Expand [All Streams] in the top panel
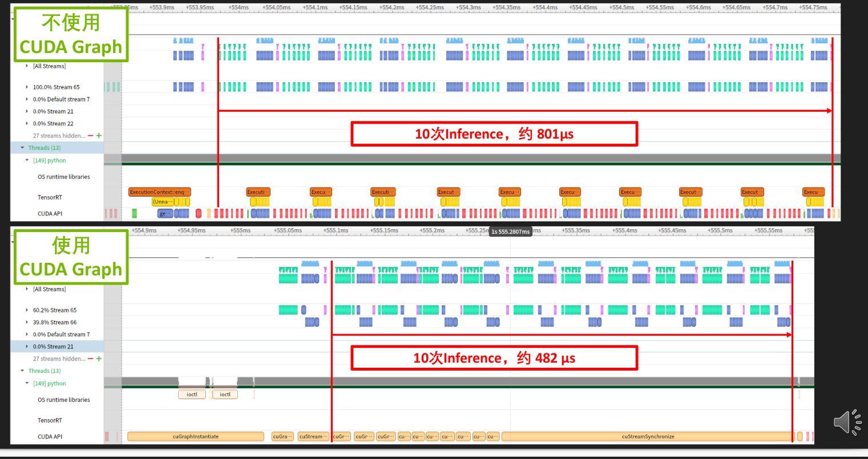868x459 pixels. [27, 66]
